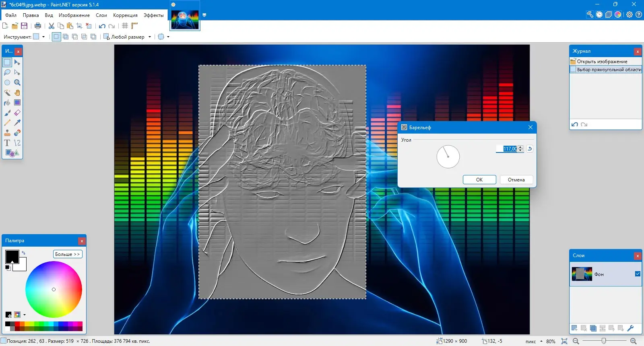The height and width of the screenshot is (346, 644).
Task: Select the Shapes tool
Action: tap(12, 153)
